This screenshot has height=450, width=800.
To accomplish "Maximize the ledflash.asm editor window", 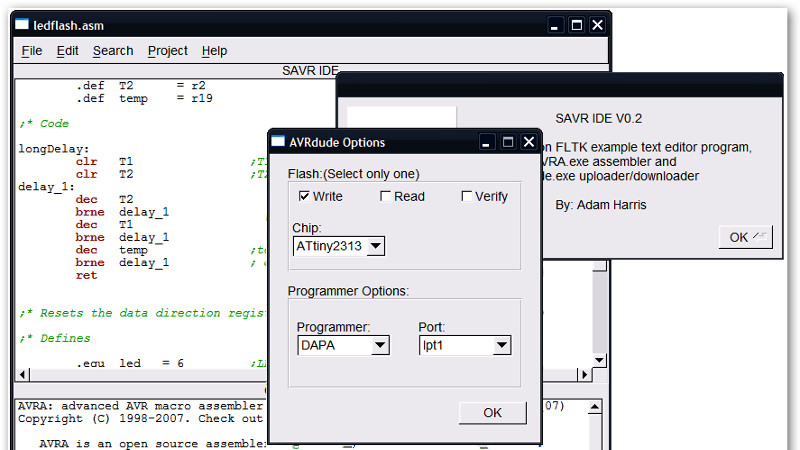I will click(x=577, y=25).
